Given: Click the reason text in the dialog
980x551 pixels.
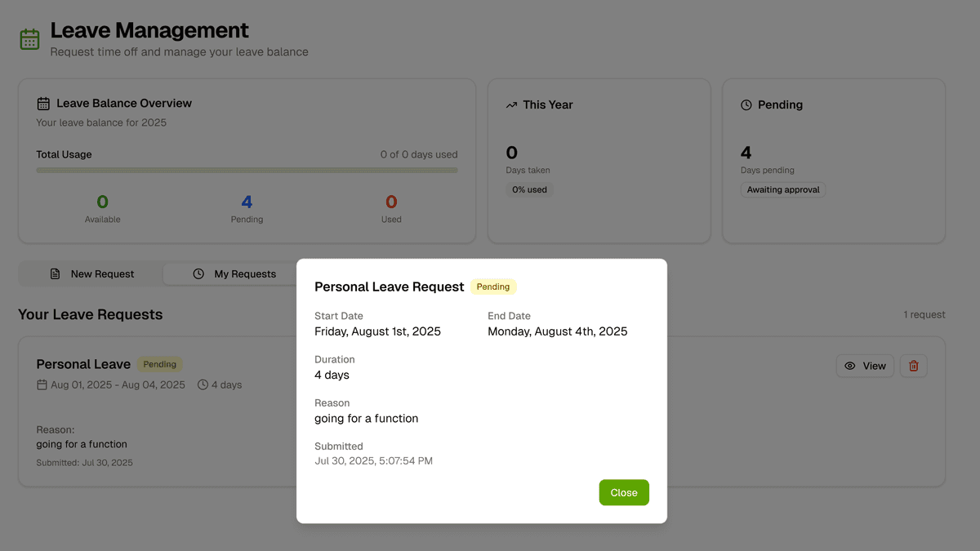Looking at the screenshot, I should tap(367, 419).
